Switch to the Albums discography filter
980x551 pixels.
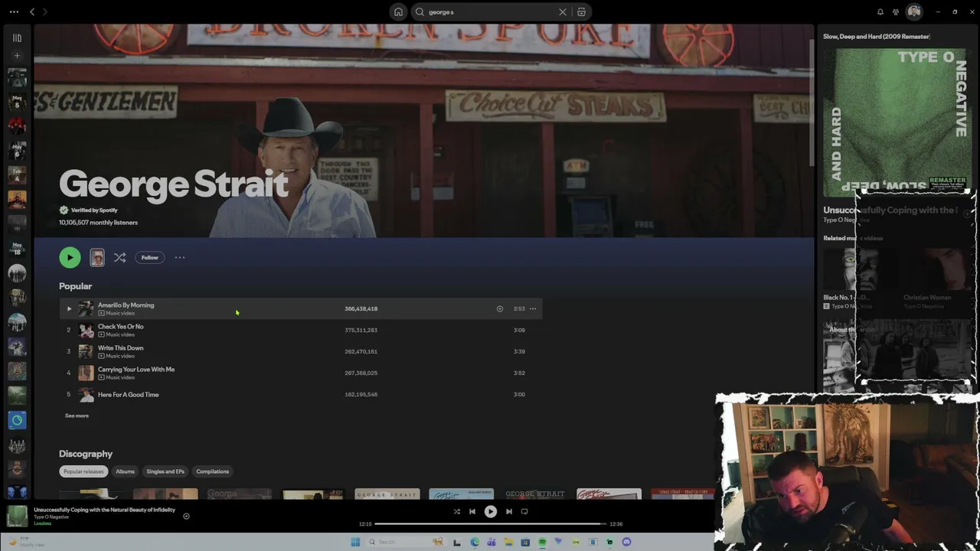point(125,471)
